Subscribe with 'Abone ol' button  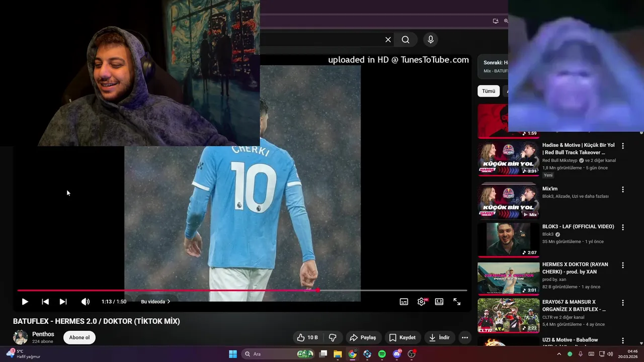click(79, 337)
